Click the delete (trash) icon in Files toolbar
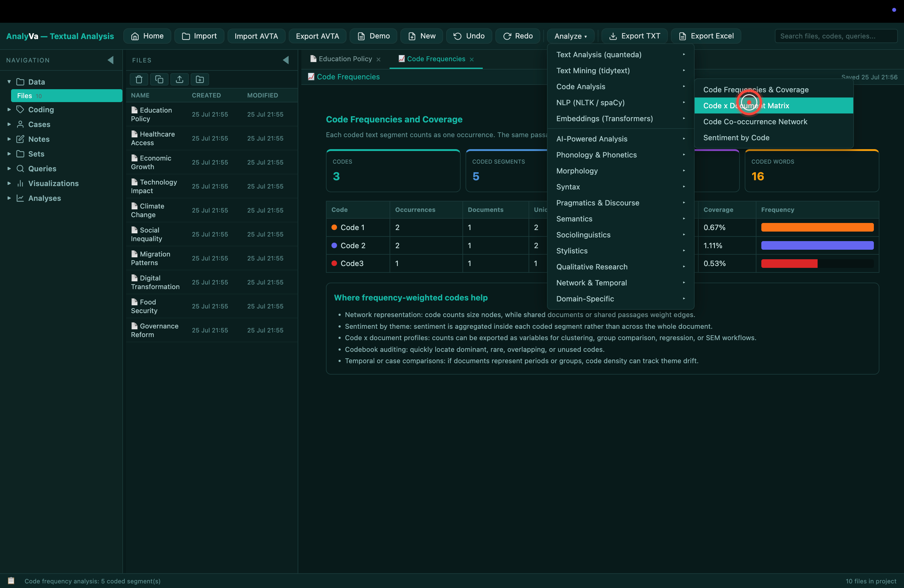Image resolution: width=904 pixels, height=588 pixels. coord(139,79)
